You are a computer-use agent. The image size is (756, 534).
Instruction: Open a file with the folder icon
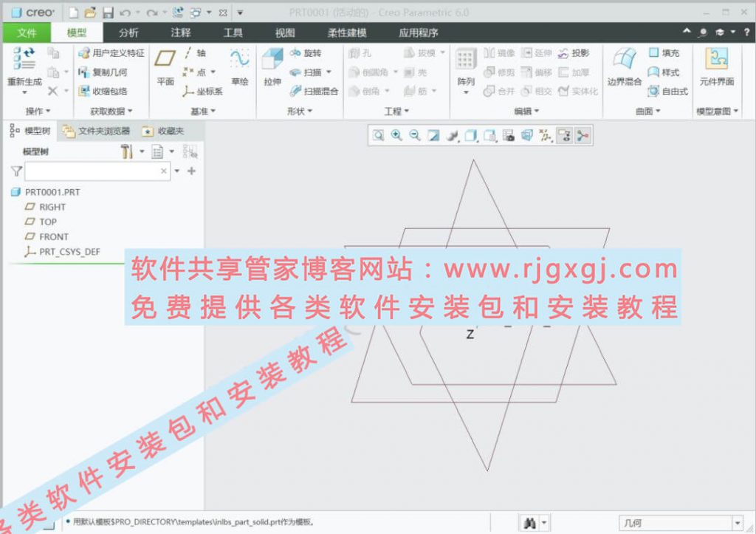[x=90, y=13]
